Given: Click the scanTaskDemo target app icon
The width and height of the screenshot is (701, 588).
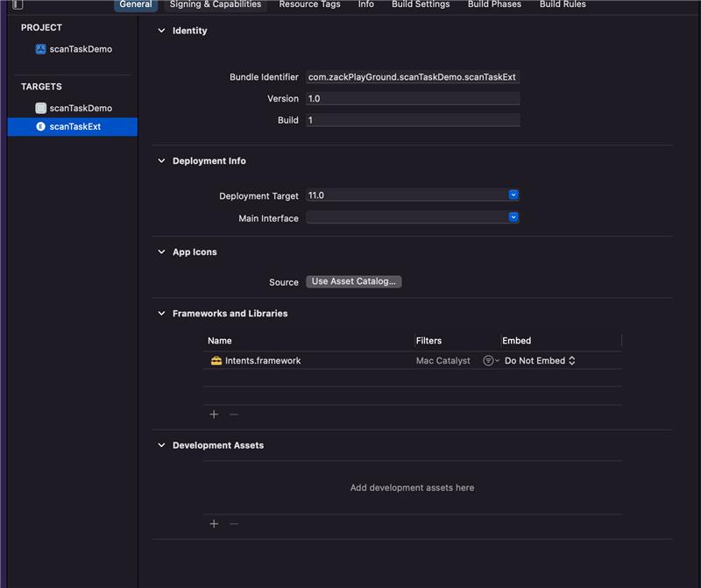Looking at the screenshot, I should (x=40, y=108).
